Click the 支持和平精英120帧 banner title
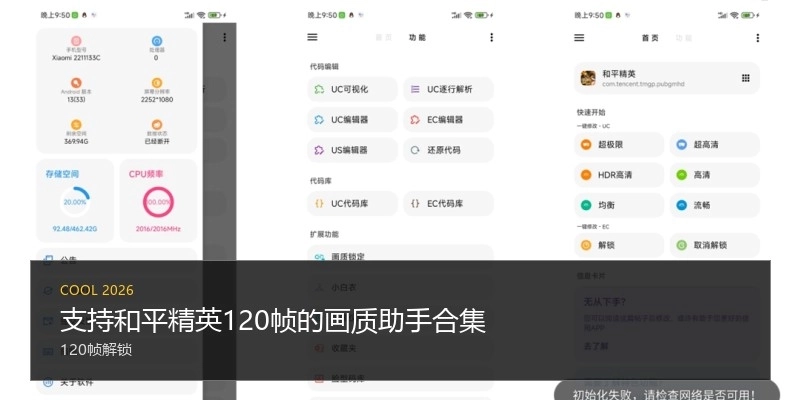 (272, 321)
